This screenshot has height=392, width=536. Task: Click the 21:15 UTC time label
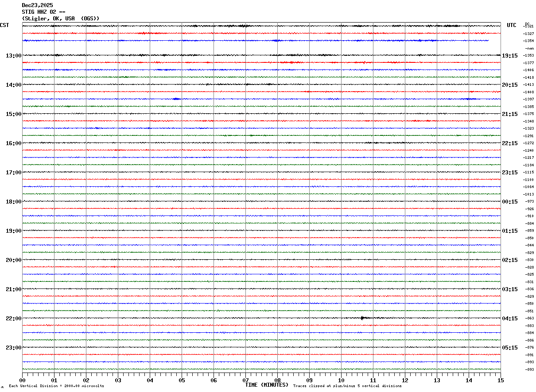click(510, 114)
